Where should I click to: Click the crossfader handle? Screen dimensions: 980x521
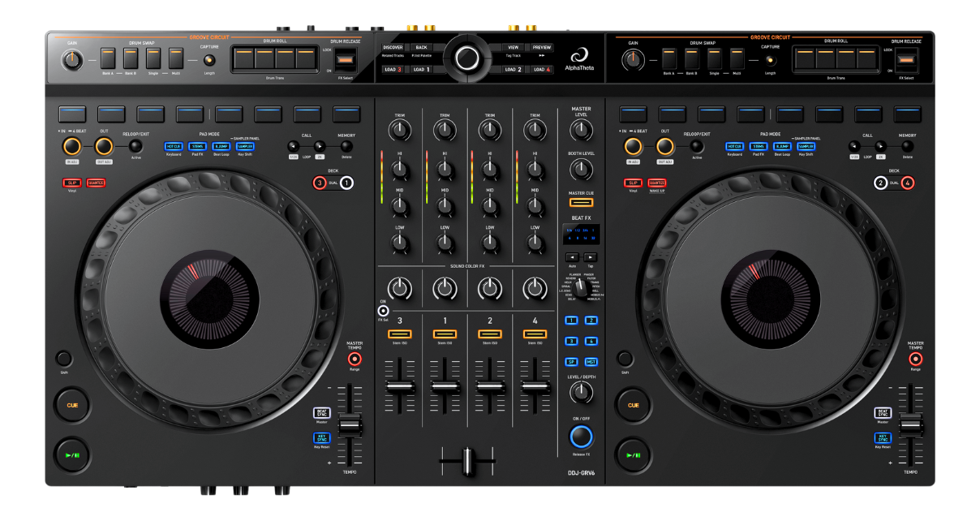[x=467, y=462]
